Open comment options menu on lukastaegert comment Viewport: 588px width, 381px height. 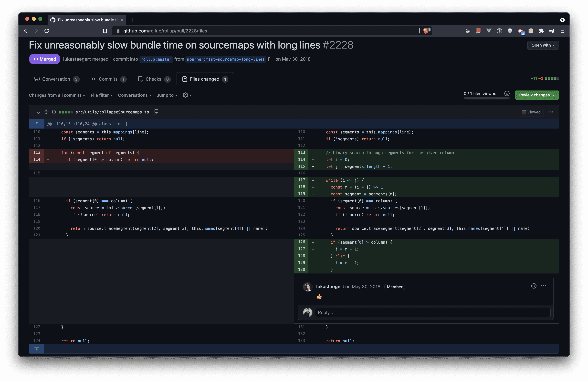click(544, 286)
